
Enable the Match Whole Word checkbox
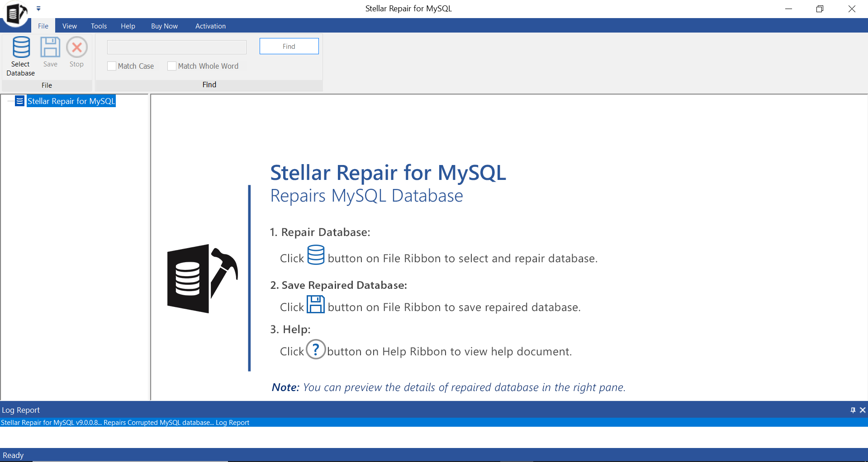[x=172, y=66]
